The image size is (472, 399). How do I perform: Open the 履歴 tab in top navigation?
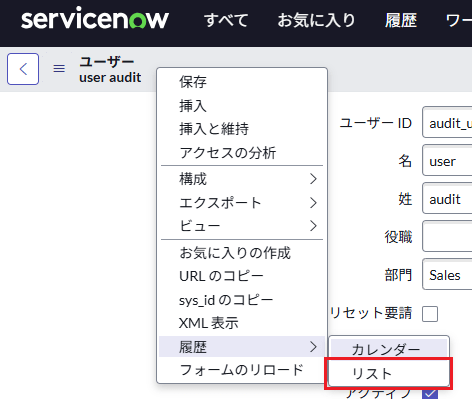401,20
